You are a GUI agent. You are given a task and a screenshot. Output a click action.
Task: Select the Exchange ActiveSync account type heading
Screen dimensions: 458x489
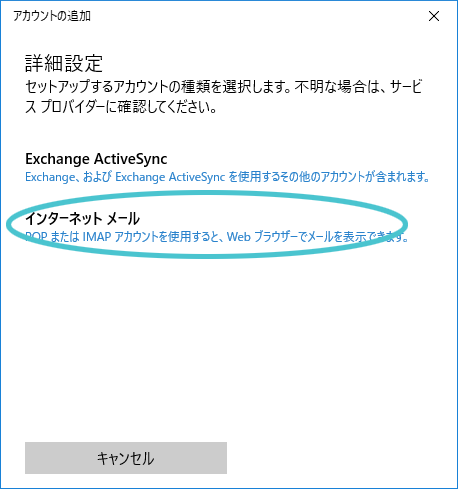[x=96, y=159]
